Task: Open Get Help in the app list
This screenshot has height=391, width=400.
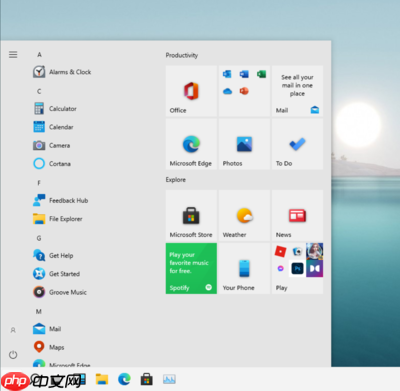Action: [53, 256]
